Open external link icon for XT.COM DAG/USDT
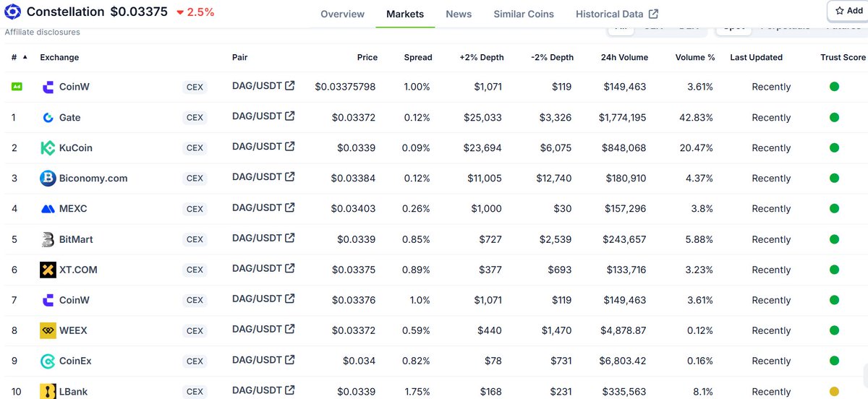Image resolution: width=868 pixels, height=399 pixels. pos(290,268)
